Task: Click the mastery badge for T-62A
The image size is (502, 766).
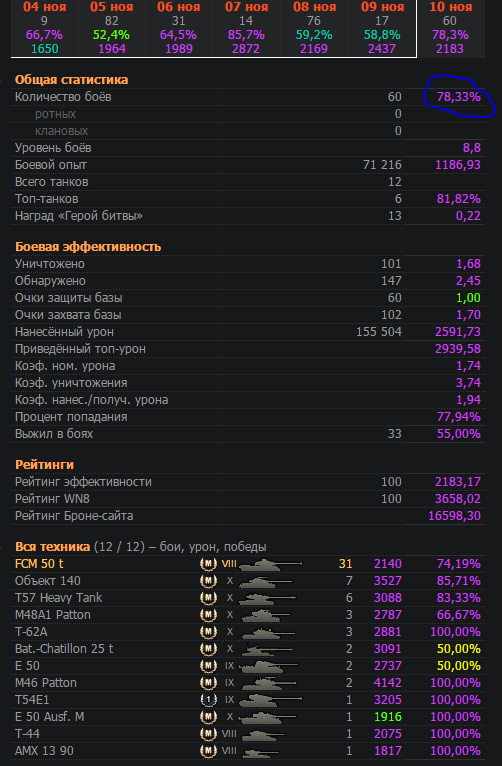Action: 208,632
